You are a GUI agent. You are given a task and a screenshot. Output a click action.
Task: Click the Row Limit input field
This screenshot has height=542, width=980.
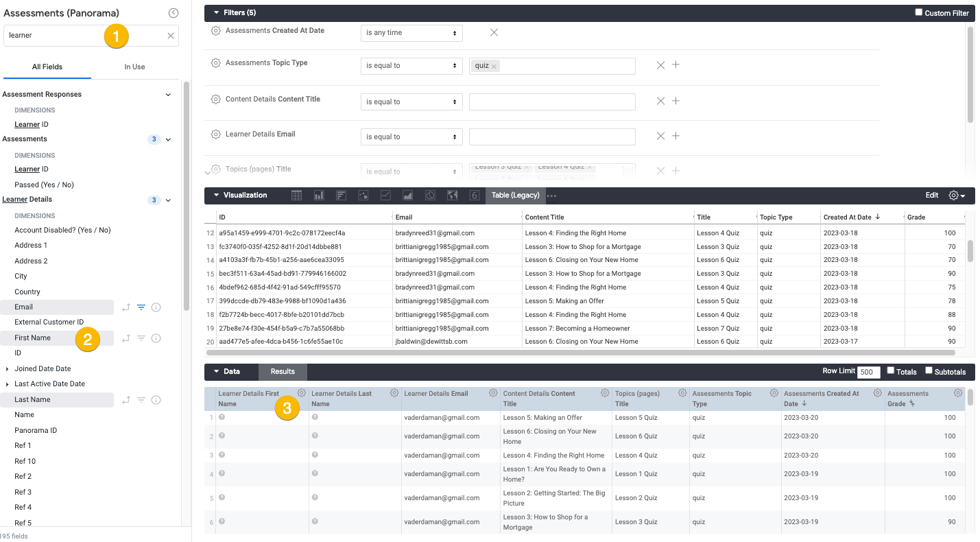pyautogui.click(x=869, y=372)
